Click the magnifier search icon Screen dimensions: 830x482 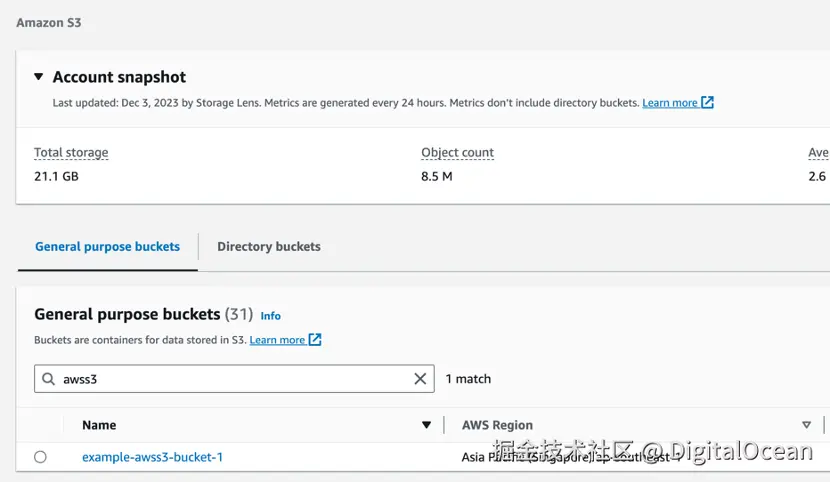pyautogui.click(x=49, y=379)
